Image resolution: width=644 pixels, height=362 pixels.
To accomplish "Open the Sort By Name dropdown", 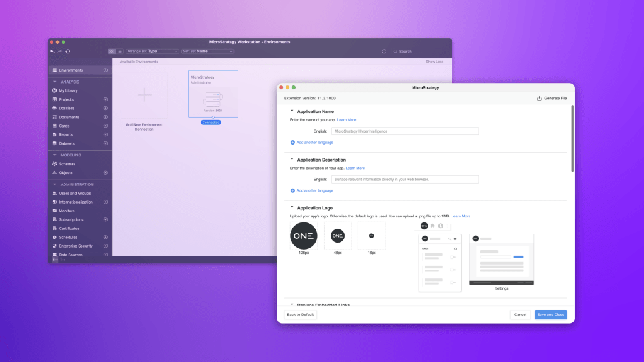I will 206,51.
